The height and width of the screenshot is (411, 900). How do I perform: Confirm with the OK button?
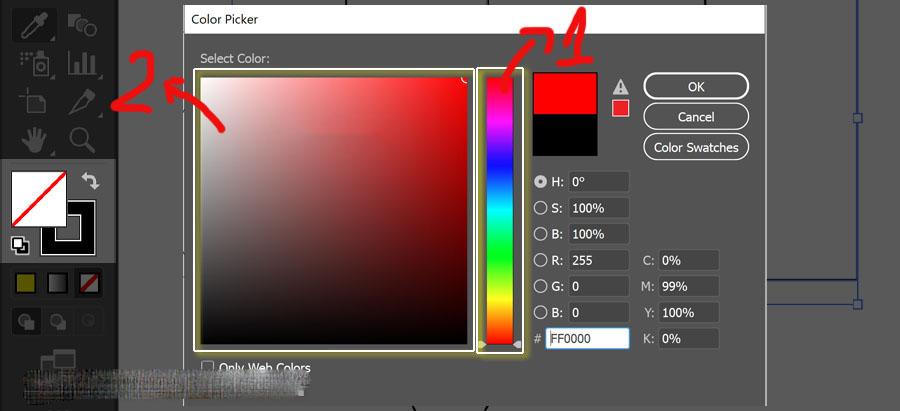point(696,86)
